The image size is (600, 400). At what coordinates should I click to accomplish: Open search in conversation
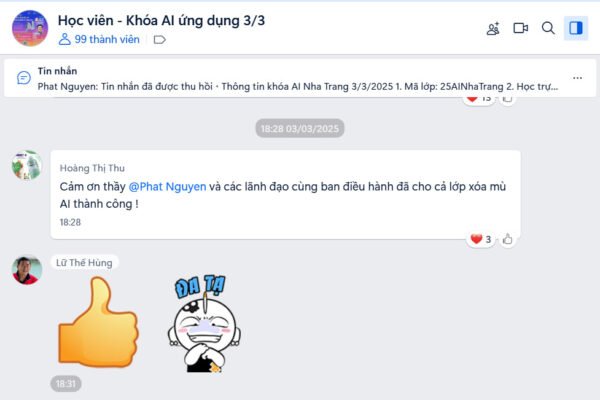[548, 28]
